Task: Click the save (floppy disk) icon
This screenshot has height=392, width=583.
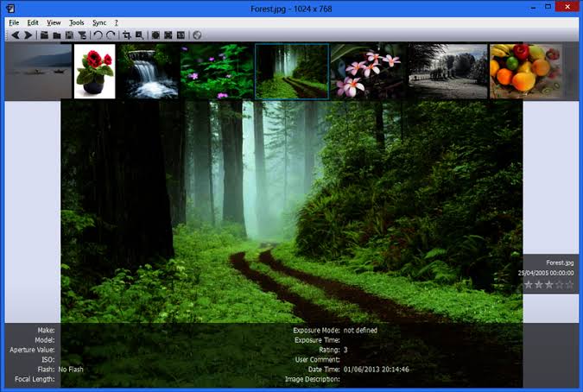Action: (x=69, y=35)
